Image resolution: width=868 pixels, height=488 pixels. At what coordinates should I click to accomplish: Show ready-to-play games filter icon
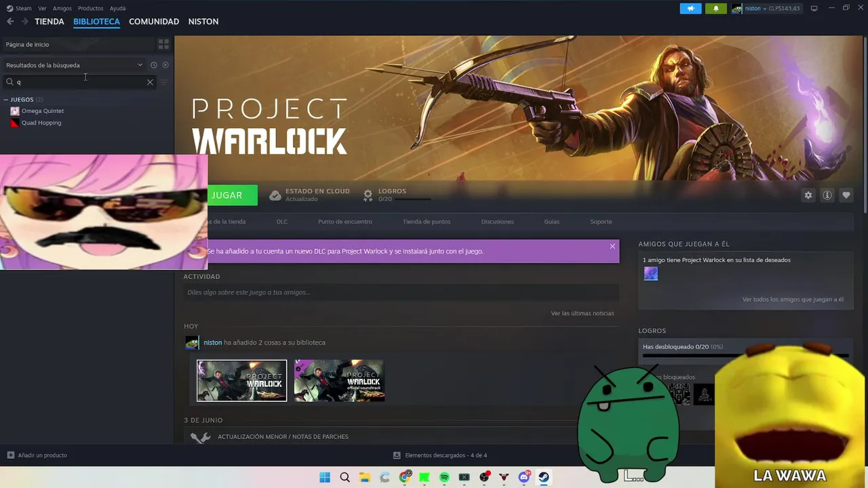tap(165, 65)
